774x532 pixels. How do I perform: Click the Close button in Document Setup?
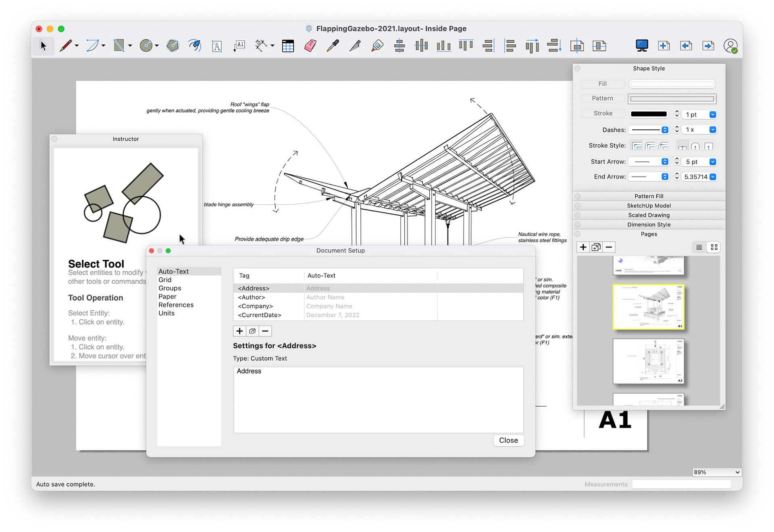pyautogui.click(x=508, y=440)
